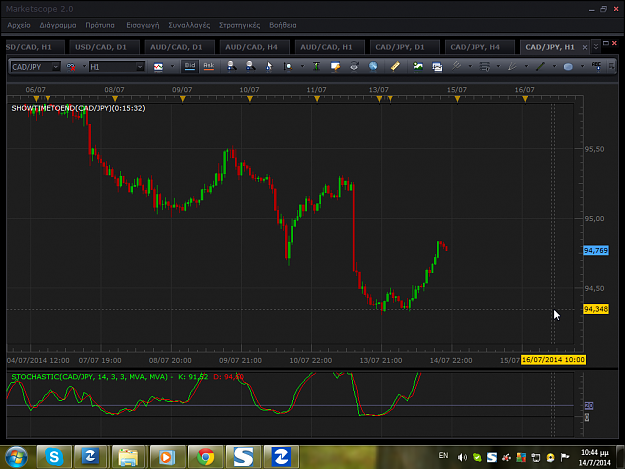Select the yellow ruler tool
Viewport: 625px width, 469px height.
[x=395, y=66]
